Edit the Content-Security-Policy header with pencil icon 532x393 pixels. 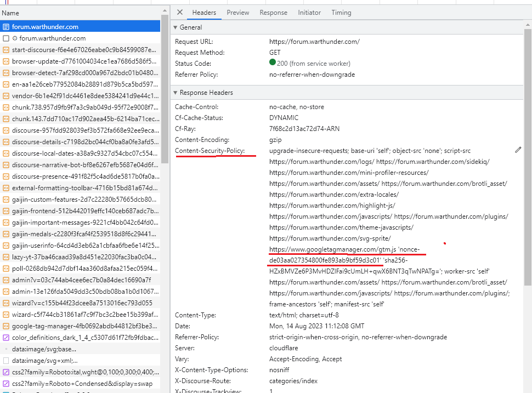point(518,150)
